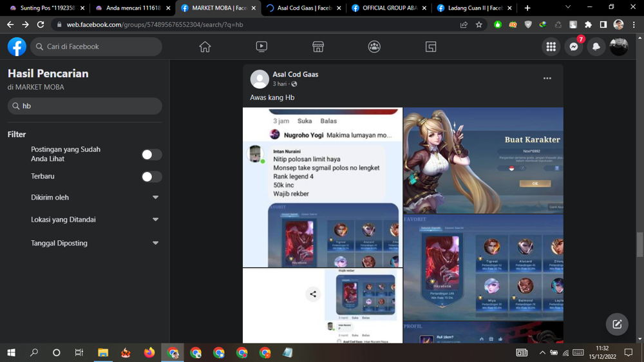Launch Firefox from the taskbar

point(149,352)
